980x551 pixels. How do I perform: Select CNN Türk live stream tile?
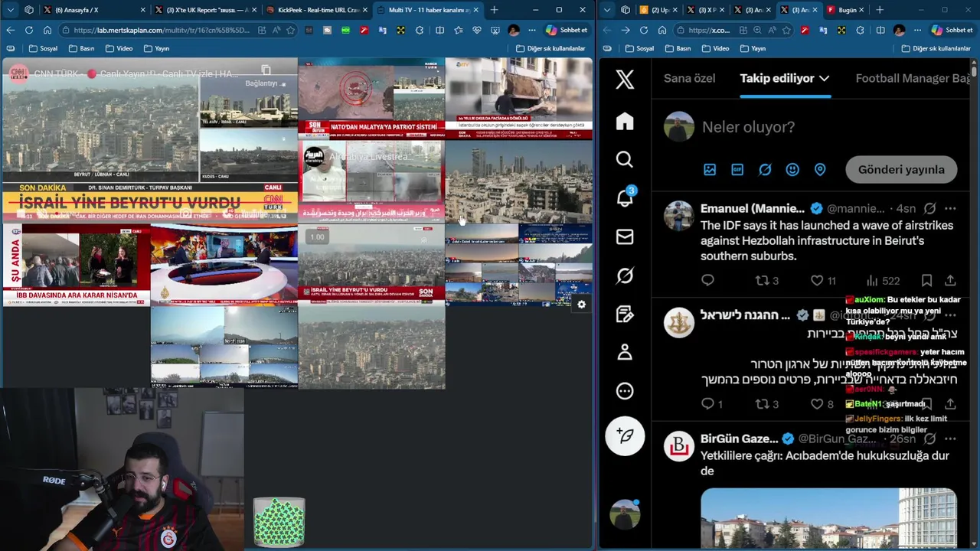pos(149,139)
